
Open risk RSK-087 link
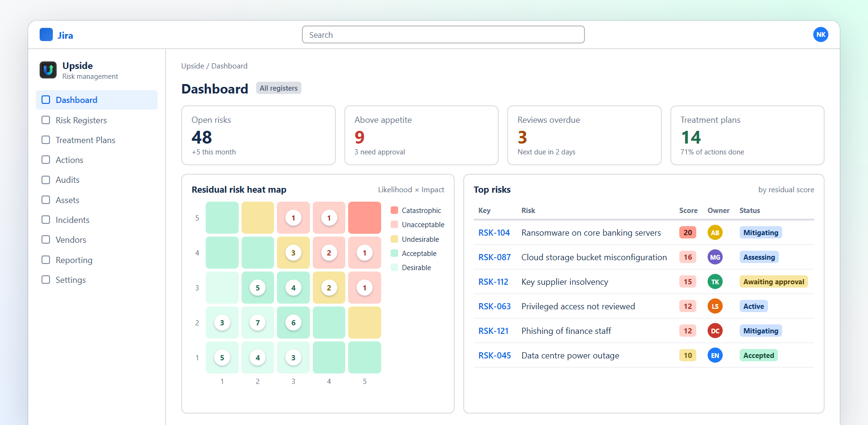click(494, 257)
